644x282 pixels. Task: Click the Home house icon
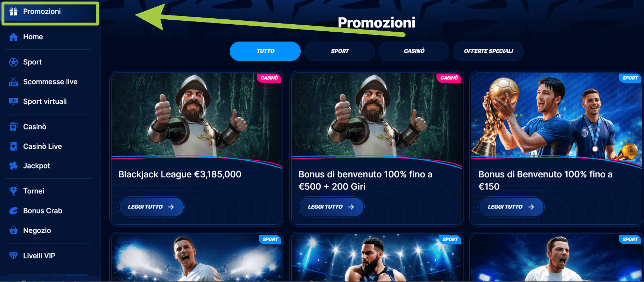[13, 37]
